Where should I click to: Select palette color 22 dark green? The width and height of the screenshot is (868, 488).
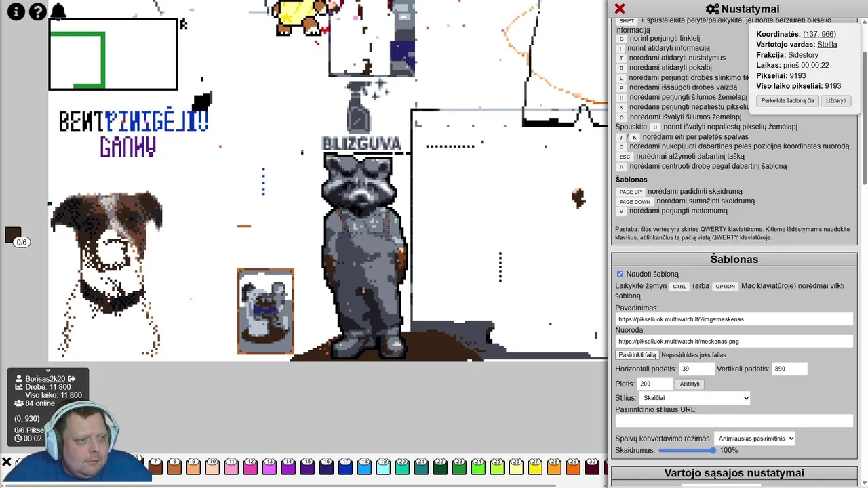click(x=440, y=466)
